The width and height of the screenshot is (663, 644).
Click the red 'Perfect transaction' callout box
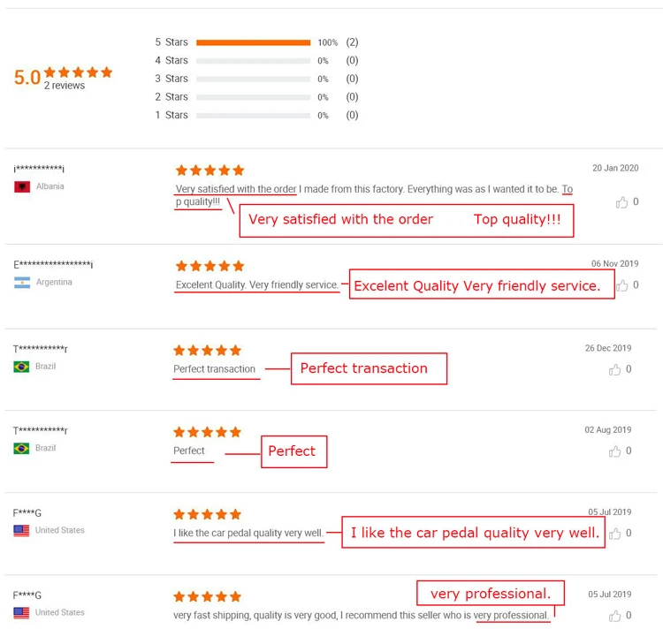tap(369, 368)
